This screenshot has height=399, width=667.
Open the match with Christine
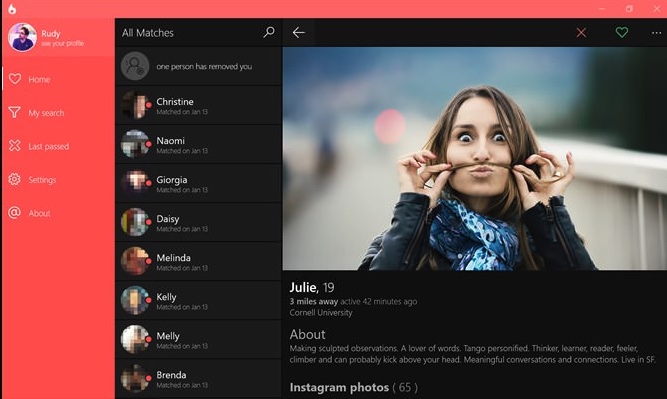[198, 105]
